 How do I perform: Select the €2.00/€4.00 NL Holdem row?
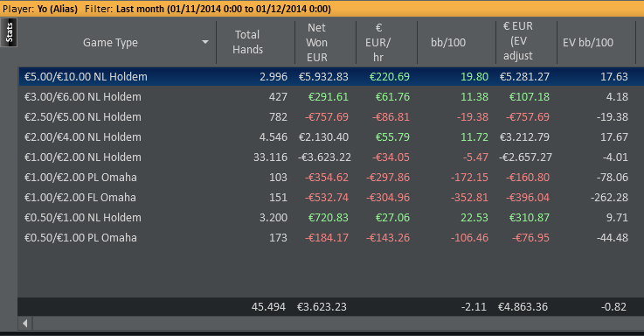[331, 137]
